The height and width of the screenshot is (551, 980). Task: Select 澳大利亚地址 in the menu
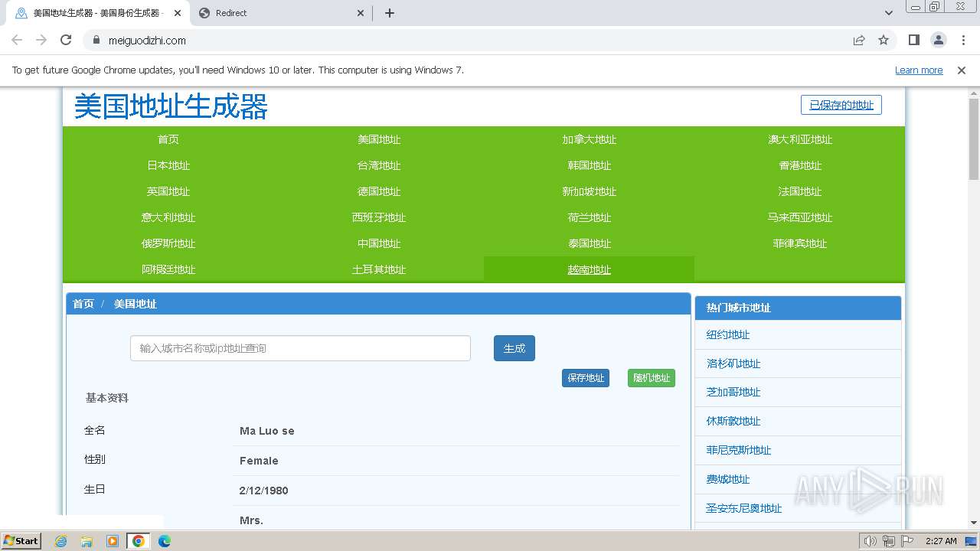click(x=800, y=139)
